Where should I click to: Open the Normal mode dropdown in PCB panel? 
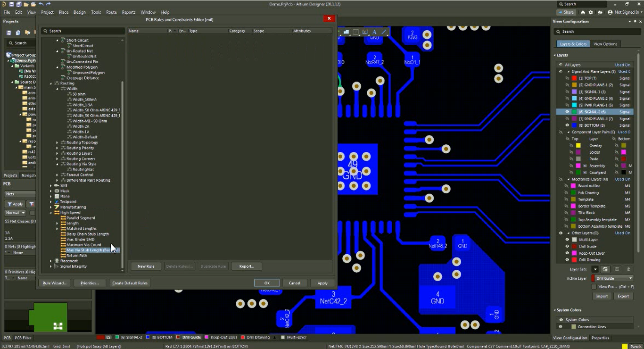click(x=15, y=213)
